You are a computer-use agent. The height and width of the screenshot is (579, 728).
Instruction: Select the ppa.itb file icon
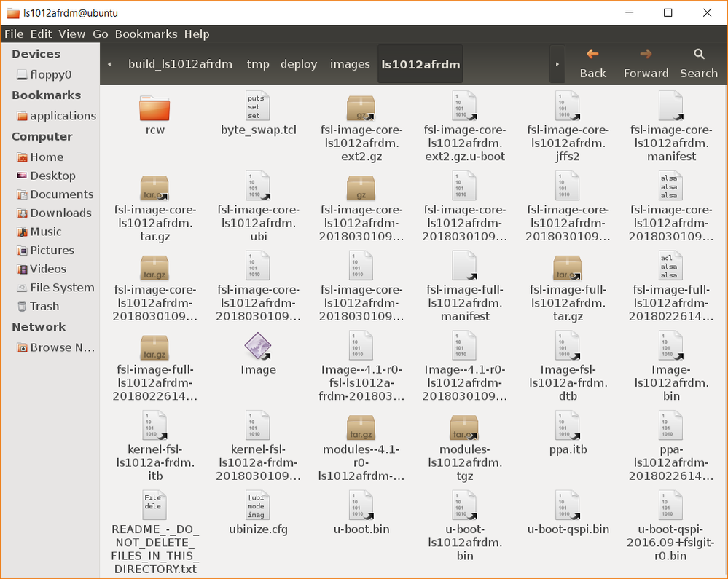point(567,426)
